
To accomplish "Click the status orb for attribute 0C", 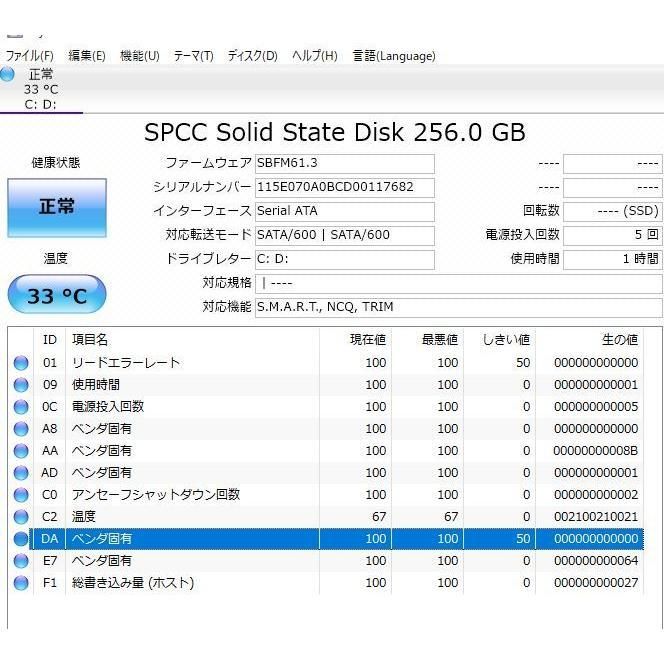I will [21, 407].
